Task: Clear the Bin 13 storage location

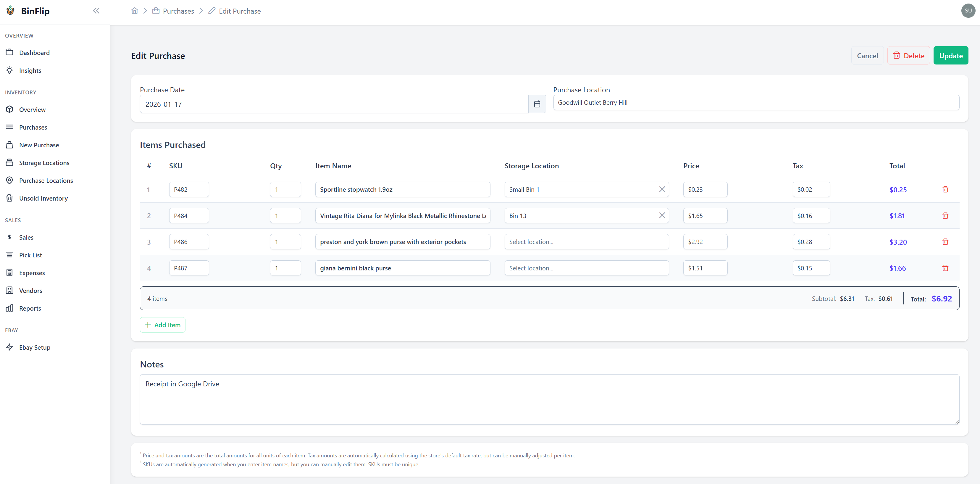Action: point(662,215)
